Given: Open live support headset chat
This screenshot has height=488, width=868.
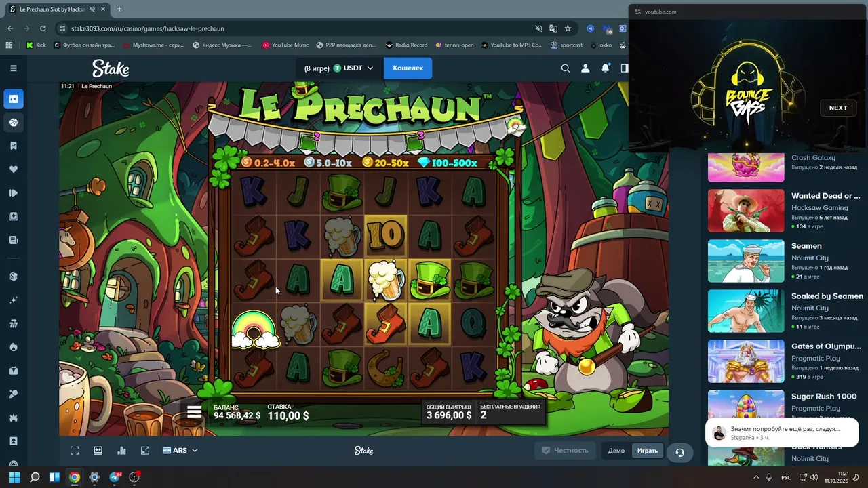Looking at the screenshot, I should (x=680, y=452).
